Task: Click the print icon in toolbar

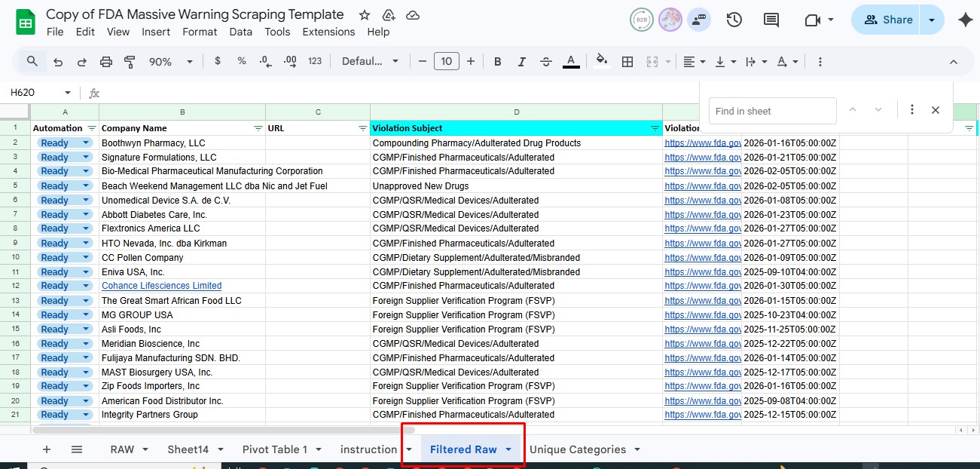Action: click(106, 62)
